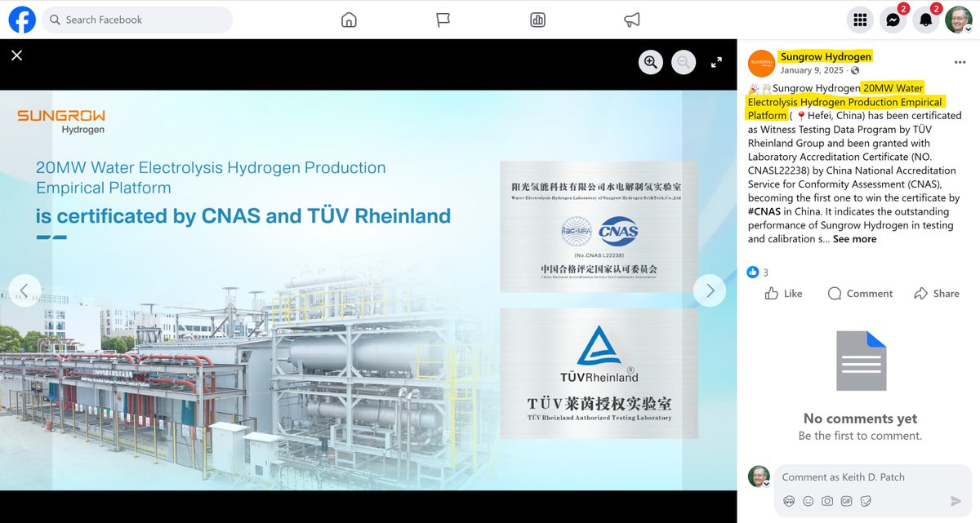Add a GIF to the comment

click(x=847, y=501)
